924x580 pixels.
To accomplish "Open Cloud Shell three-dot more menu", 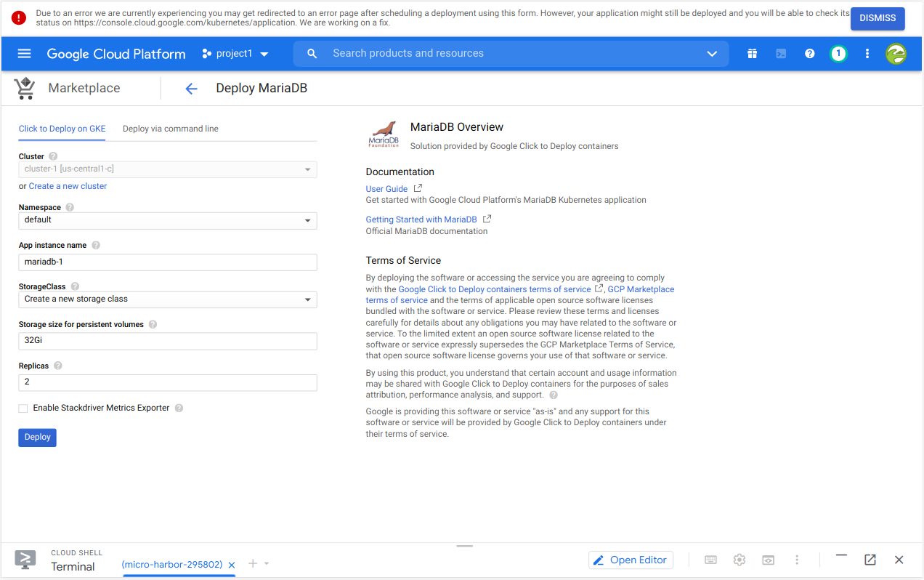I will tap(797, 560).
